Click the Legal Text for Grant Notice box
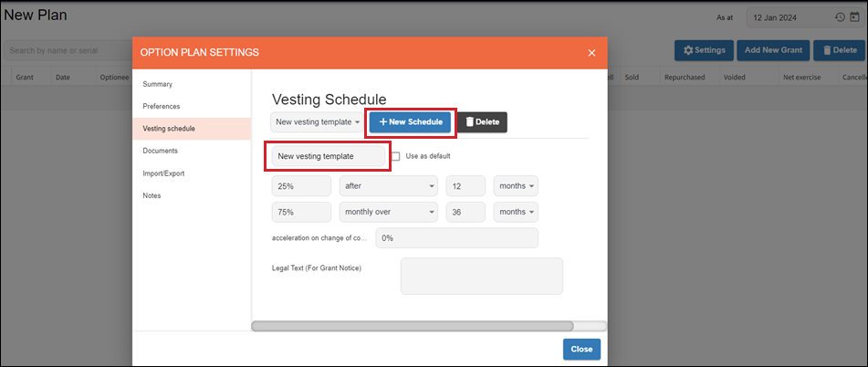The width and height of the screenshot is (868, 367). [481, 276]
